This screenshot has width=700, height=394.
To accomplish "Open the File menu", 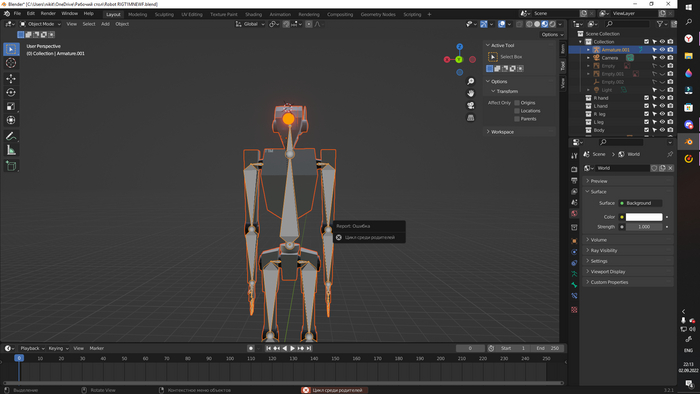I will 17,14.
